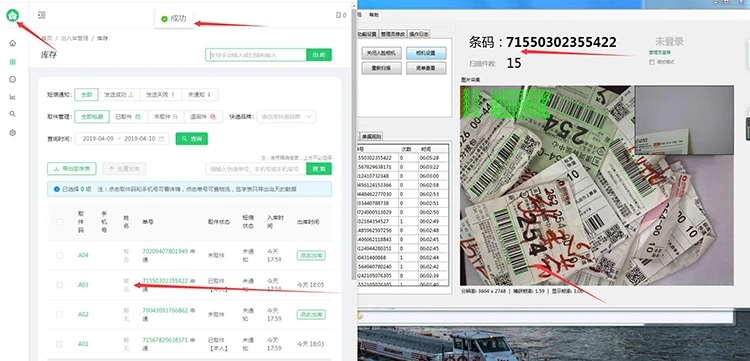Open pickup code A02 details
The image size is (750, 361).
[83, 315]
